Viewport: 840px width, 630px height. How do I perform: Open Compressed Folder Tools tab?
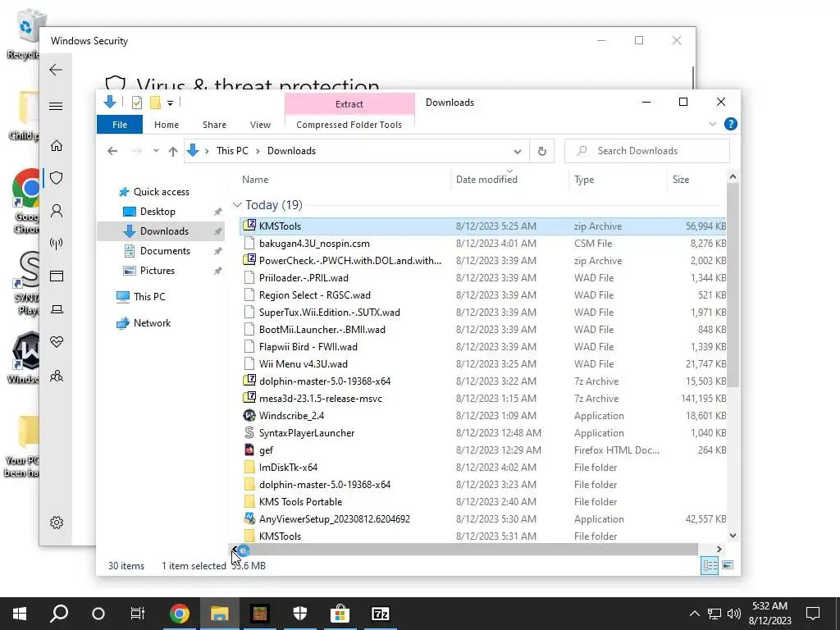(349, 125)
